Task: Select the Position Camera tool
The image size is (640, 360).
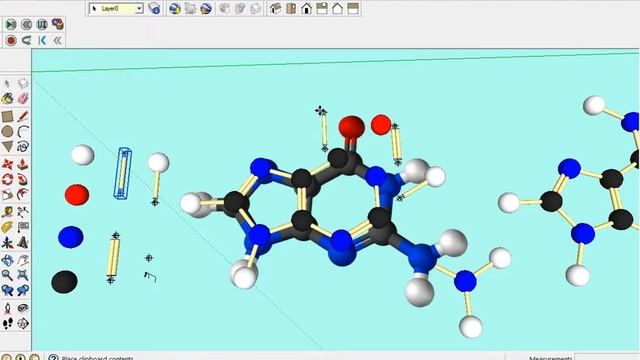Action: 7,308
